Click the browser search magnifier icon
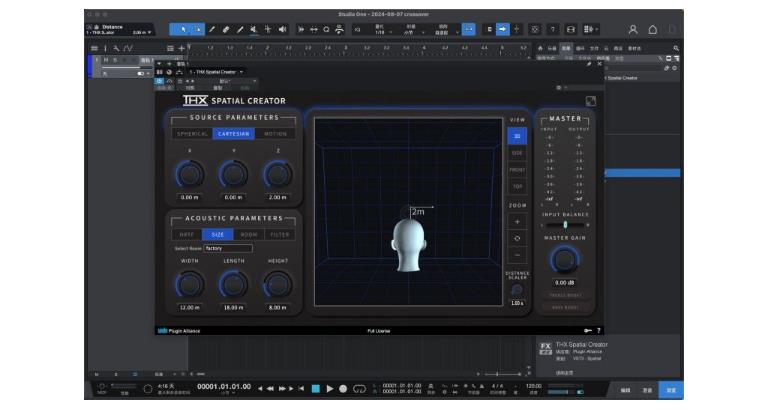This screenshot has height=410, width=780. (x=676, y=48)
